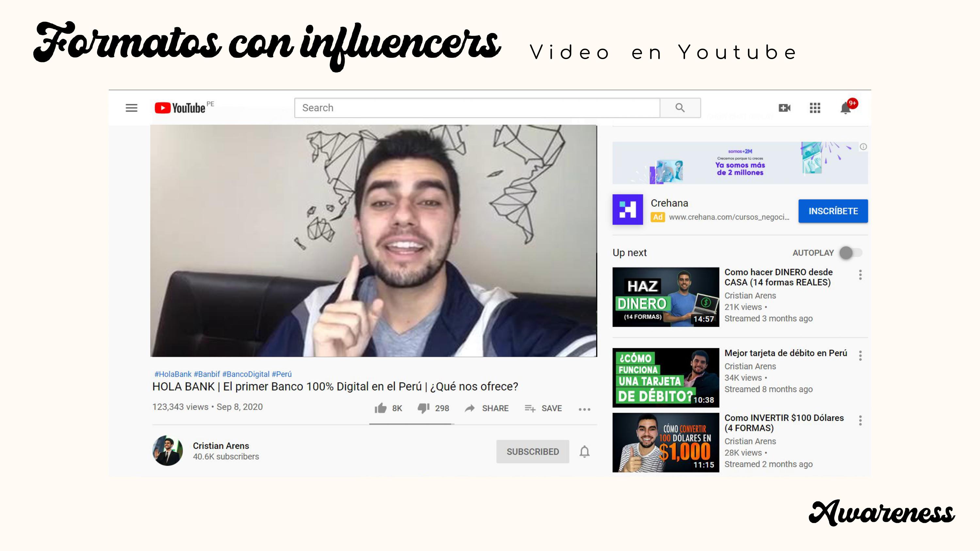This screenshot has height=551, width=980.
Task: Click the Crehana logo icon
Action: pos(628,210)
